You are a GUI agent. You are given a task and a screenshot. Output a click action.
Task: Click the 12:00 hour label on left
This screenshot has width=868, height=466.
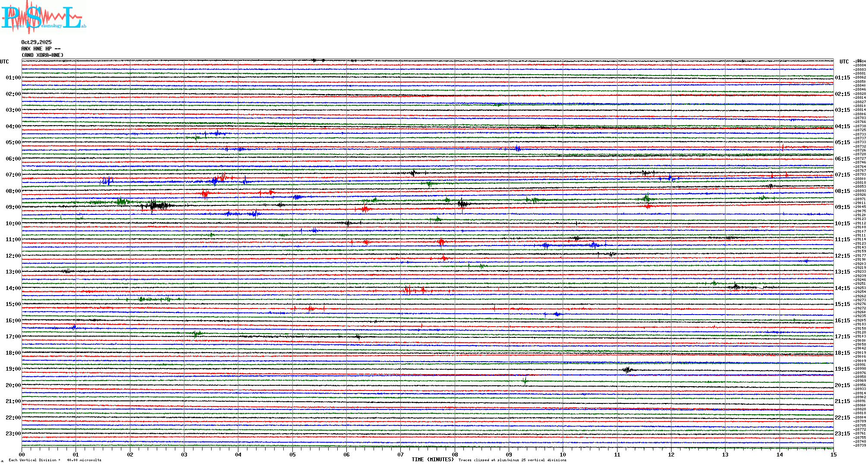point(13,256)
